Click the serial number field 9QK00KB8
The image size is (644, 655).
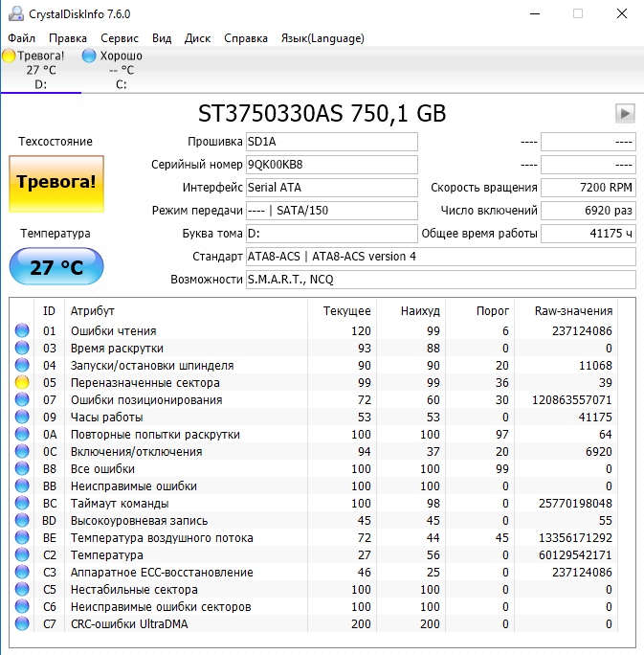pyautogui.click(x=332, y=165)
